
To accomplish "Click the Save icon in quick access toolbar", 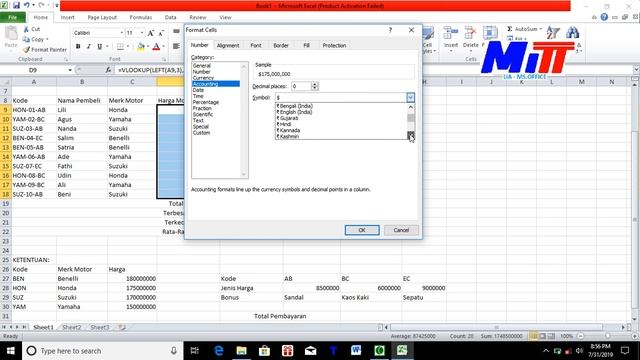I will pos(16,5).
